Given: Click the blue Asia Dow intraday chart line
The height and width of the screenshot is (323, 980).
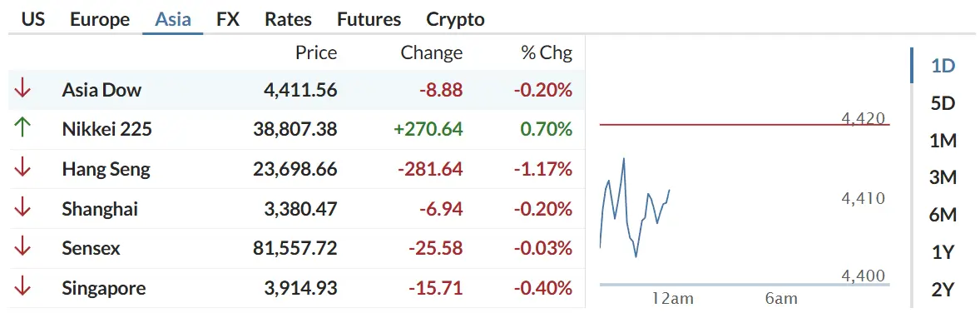Looking at the screenshot, I should point(635,207).
